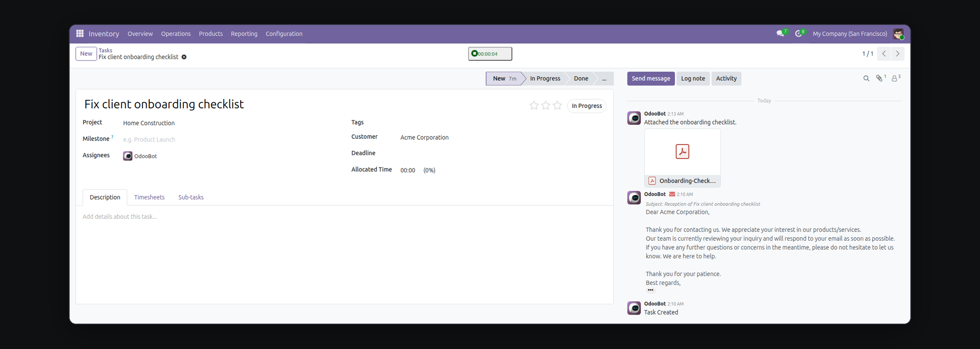Viewport: 980px width, 349px height.
Task: Show followers person icon
Action: (x=895, y=78)
